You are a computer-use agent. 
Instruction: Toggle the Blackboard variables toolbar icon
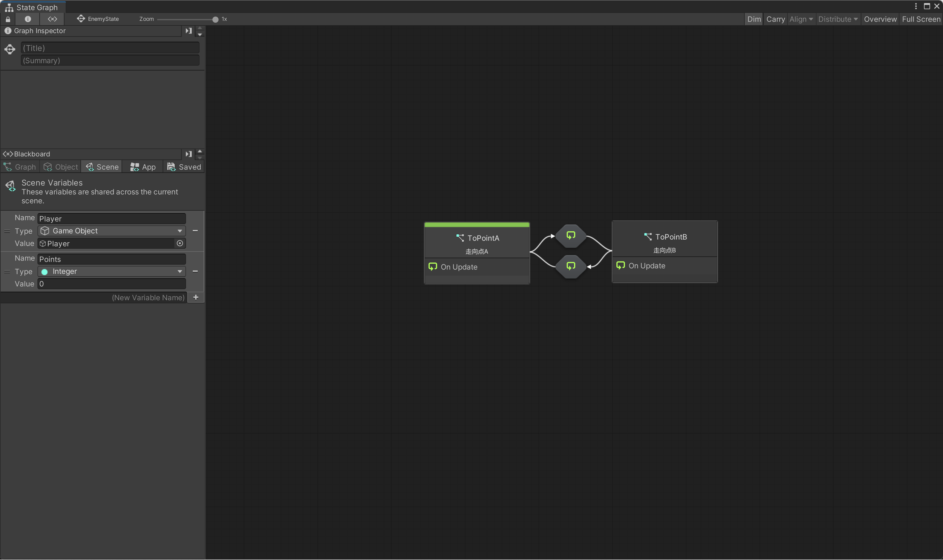pos(52,19)
